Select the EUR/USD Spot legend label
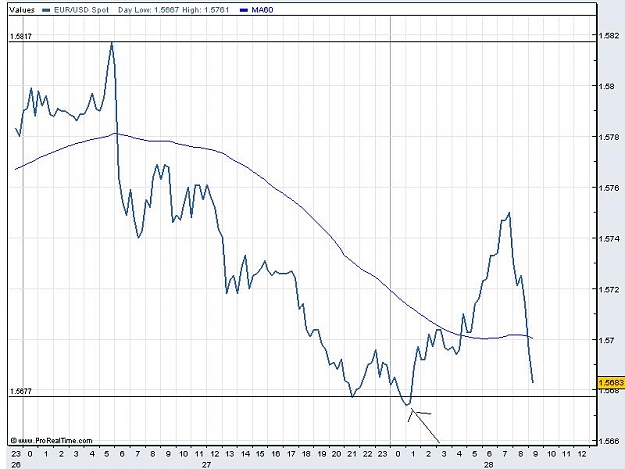 (x=81, y=10)
